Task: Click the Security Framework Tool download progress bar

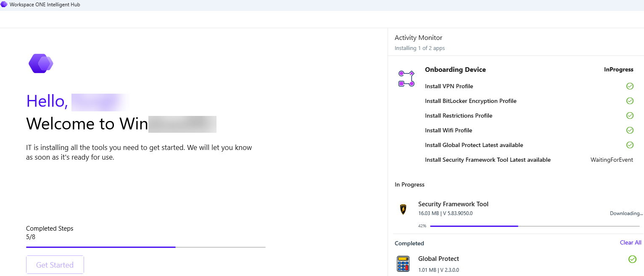Action: [x=535, y=226]
